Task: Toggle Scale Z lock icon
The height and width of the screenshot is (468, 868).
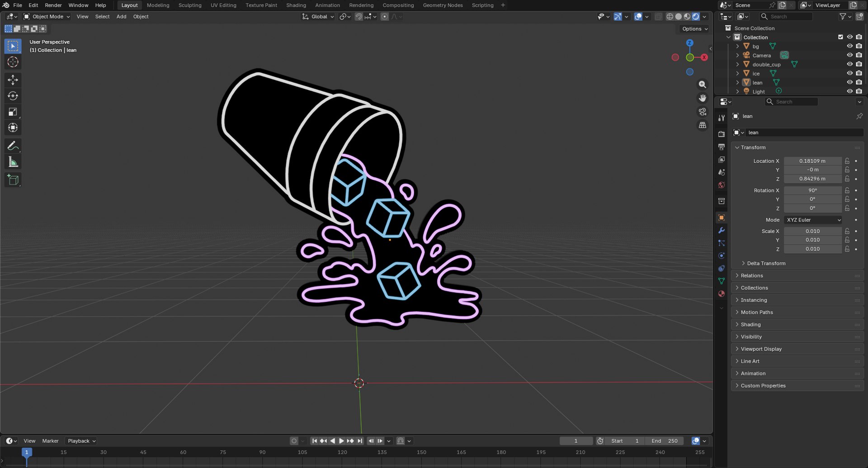Action: pyautogui.click(x=847, y=249)
